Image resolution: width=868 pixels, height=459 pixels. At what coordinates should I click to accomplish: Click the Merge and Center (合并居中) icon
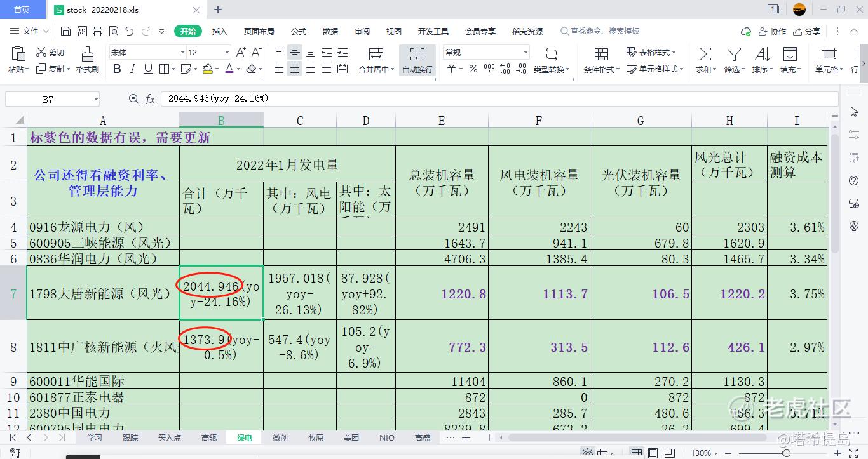click(376, 54)
